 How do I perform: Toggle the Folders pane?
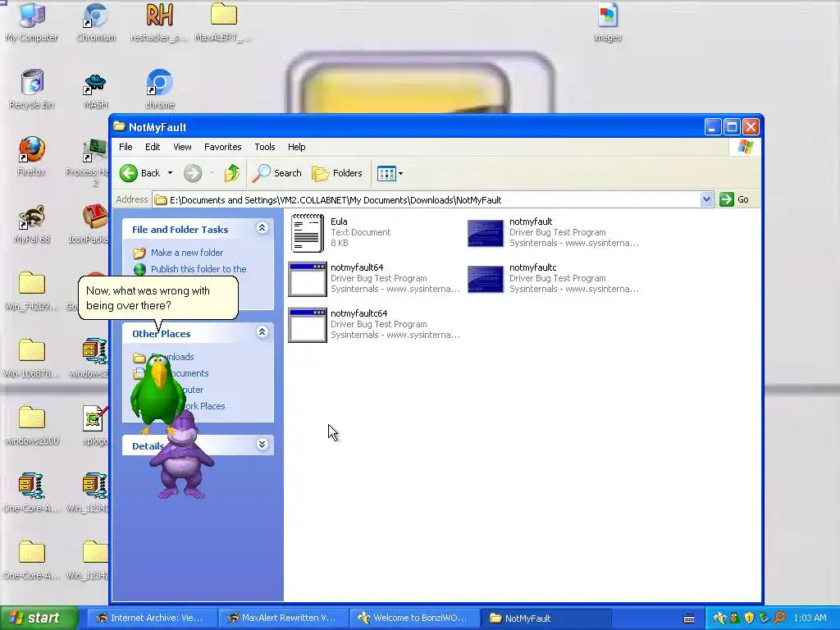(x=337, y=173)
